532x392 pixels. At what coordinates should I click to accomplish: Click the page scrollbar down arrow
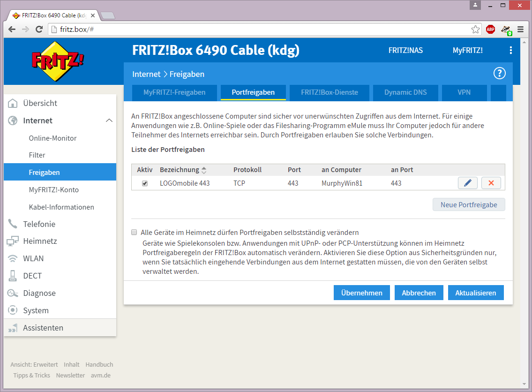point(524,384)
